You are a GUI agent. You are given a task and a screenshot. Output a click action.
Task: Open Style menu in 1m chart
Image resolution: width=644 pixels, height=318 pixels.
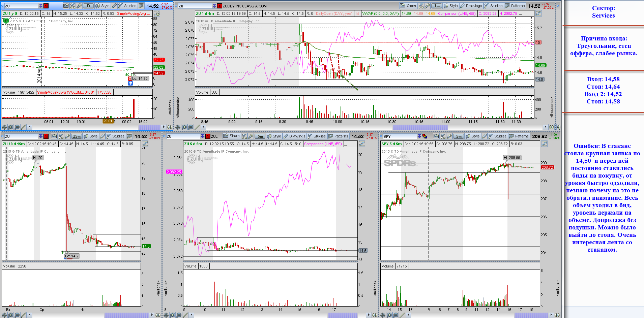click(451, 6)
